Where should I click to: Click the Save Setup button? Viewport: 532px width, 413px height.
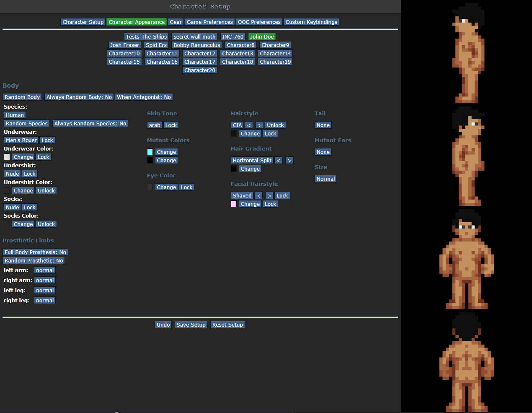[191, 325]
